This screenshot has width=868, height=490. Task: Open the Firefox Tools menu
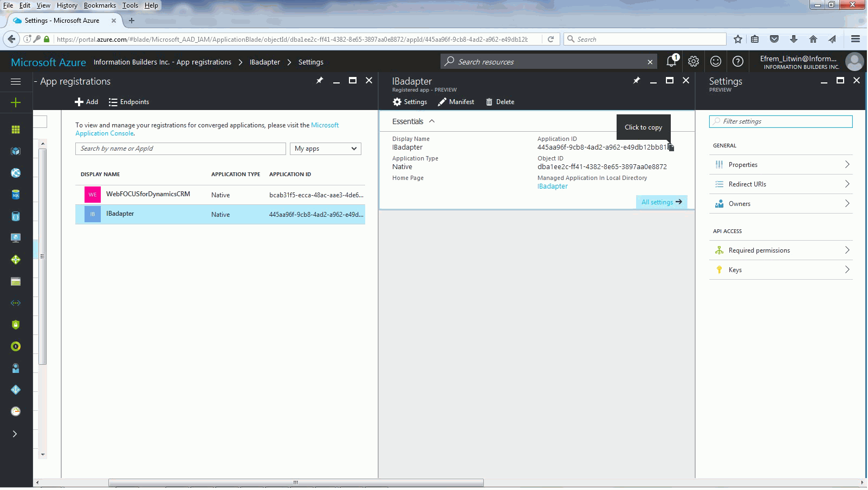130,5
